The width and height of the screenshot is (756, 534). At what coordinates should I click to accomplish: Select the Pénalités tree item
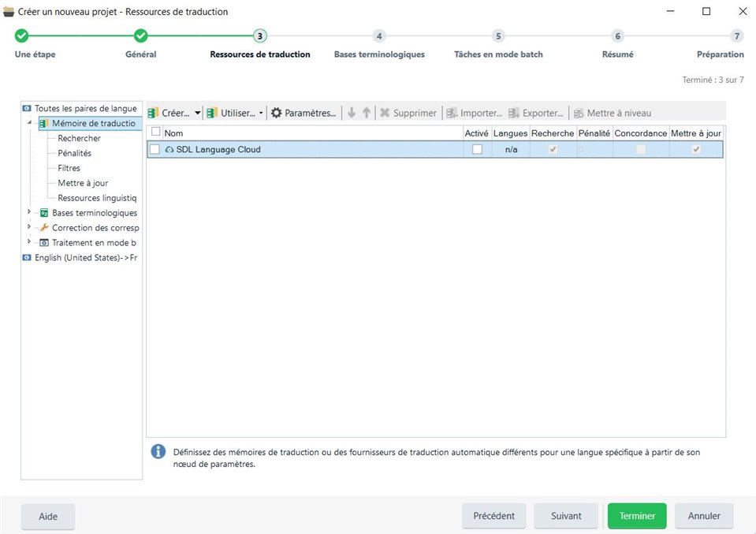(x=73, y=153)
